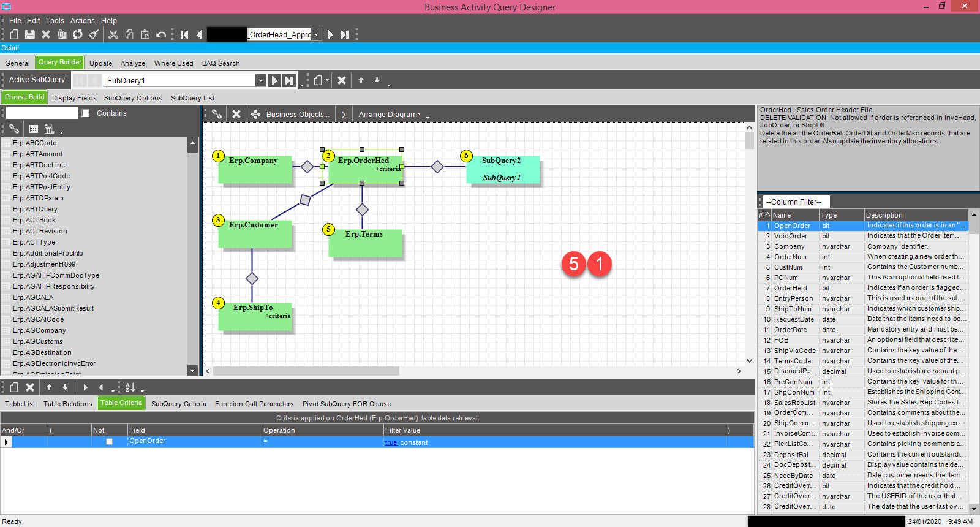Open the Column Filter dropdown
980x527 pixels.
point(796,202)
